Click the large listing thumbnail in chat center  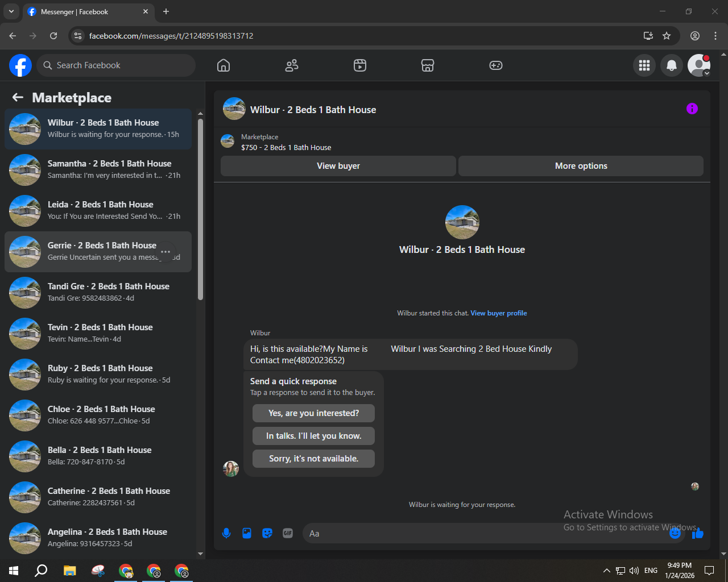pos(462,222)
